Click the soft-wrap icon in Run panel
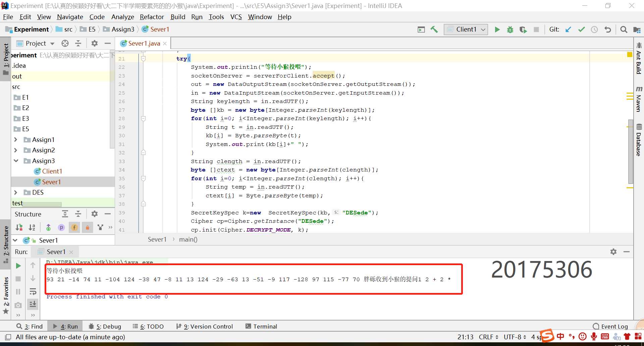This screenshot has height=346, width=644. (33, 291)
